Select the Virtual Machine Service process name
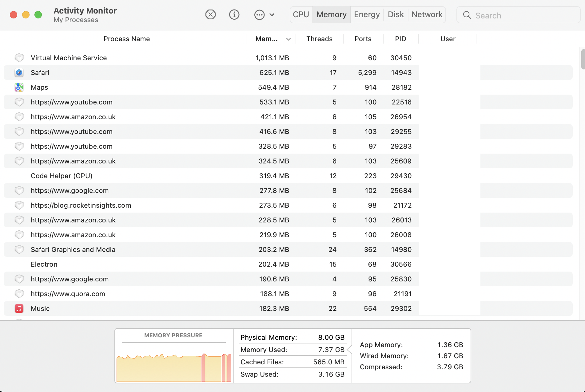The height and width of the screenshot is (392, 585). tap(69, 58)
